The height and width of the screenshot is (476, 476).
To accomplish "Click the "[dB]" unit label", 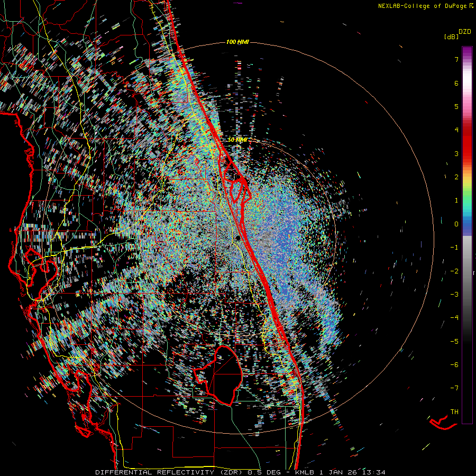I will click(451, 36).
